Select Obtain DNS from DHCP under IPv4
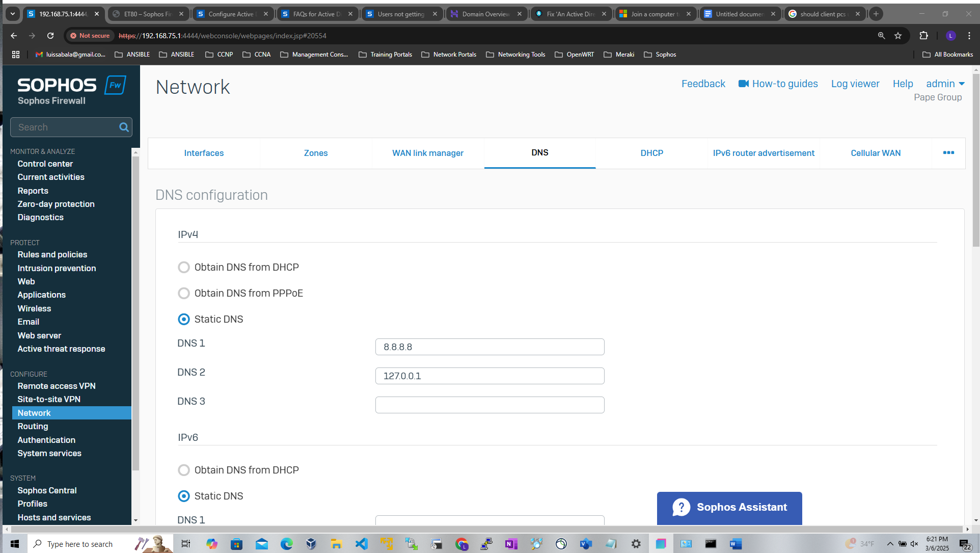The image size is (980, 553). click(x=184, y=268)
